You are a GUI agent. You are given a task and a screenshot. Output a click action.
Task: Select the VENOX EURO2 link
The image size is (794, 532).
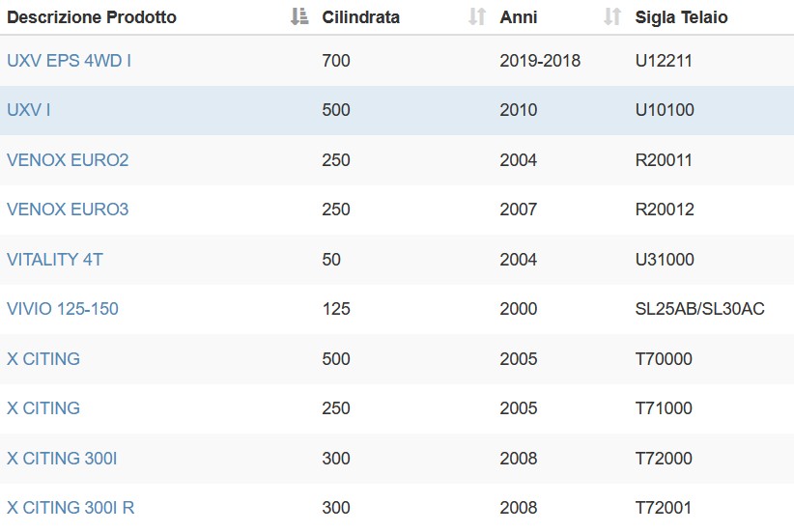(68, 160)
